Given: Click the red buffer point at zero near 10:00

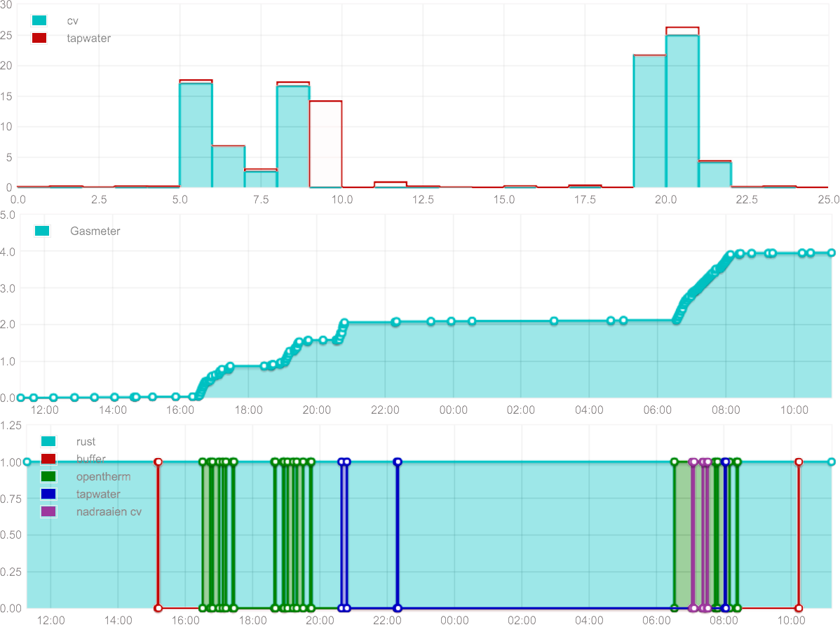Looking at the screenshot, I should click(798, 608).
